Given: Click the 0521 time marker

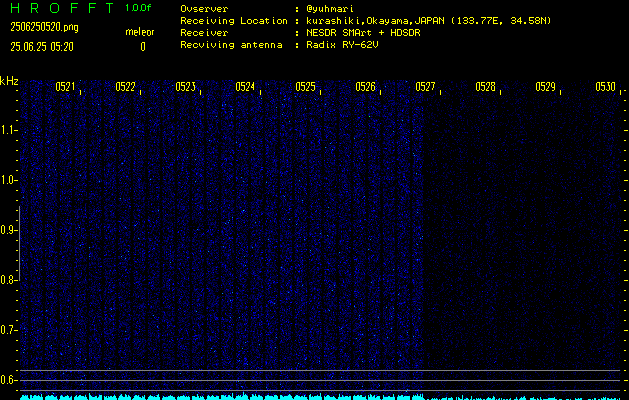Looking at the screenshot, I should tap(65, 87).
